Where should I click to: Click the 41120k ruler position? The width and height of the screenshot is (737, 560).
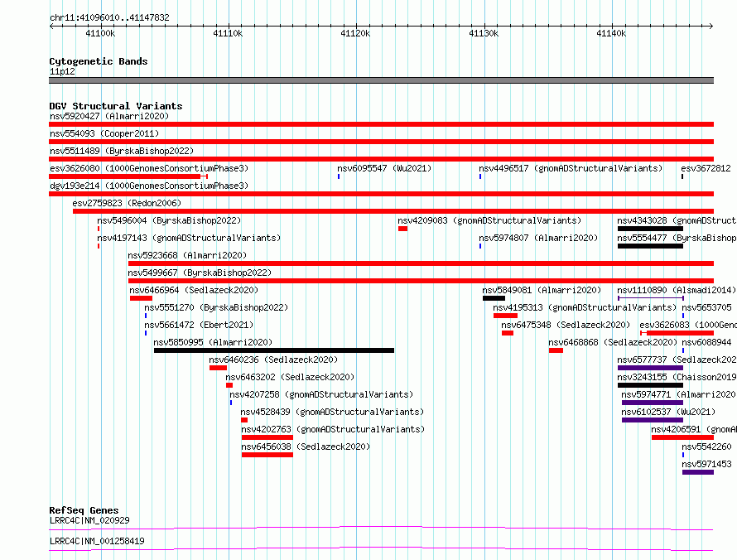355,33
